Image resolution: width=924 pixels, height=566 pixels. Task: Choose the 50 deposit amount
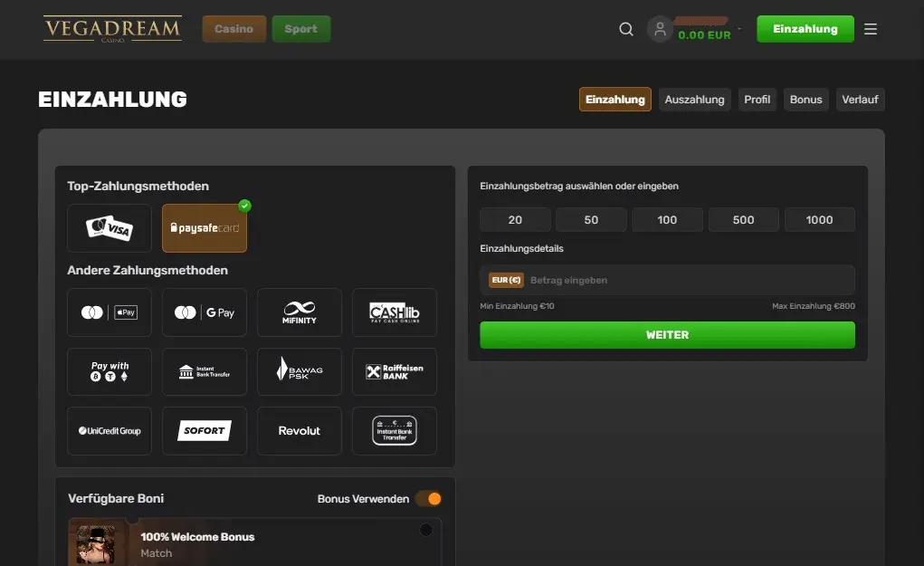pos(591,219)
